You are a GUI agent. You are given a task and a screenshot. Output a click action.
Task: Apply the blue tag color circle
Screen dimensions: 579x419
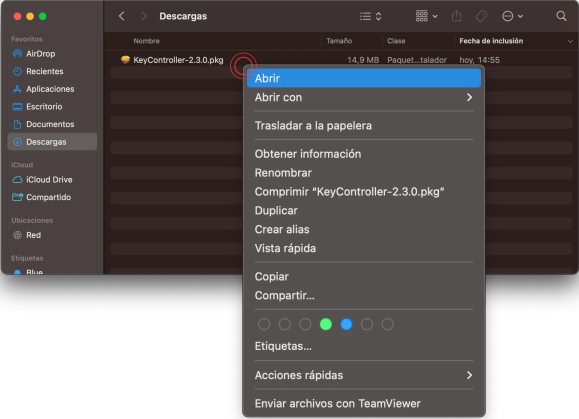click(346, 324)
